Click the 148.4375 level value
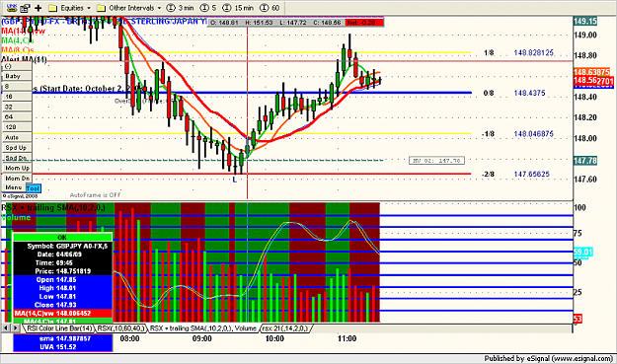This screenshot has width=617, height=364. pyautogui.click(x=530, y=93)
